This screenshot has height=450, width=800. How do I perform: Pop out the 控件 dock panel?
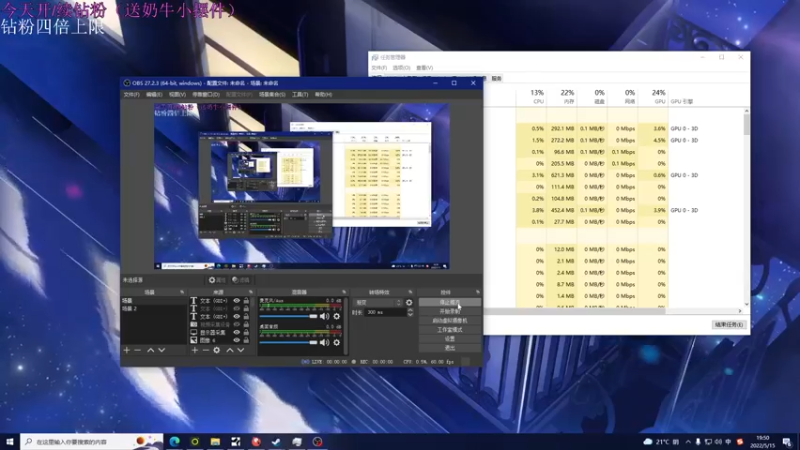coord(478,292)
